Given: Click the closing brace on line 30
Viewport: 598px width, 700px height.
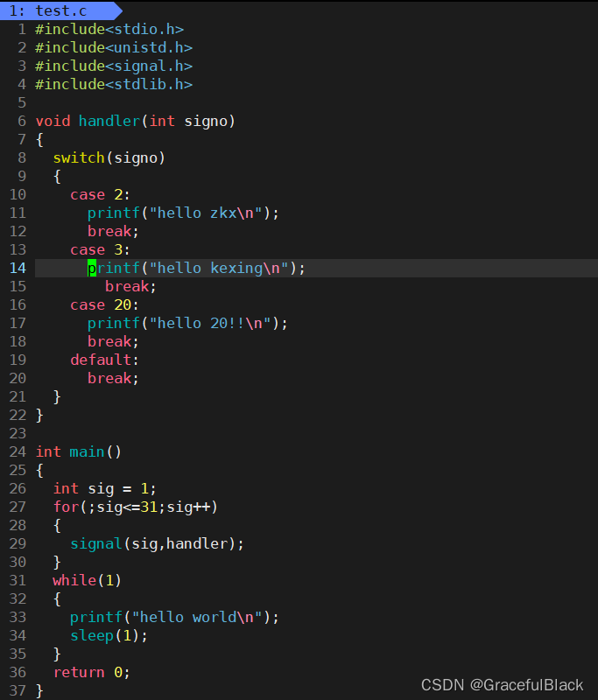Looking at the screenshot, I should coord(57,562).
